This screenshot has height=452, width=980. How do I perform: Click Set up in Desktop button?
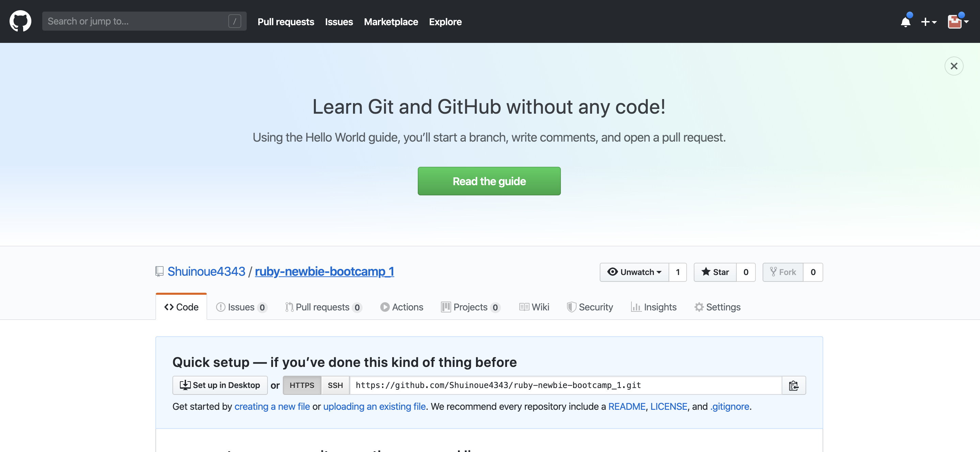pos(220,386)
